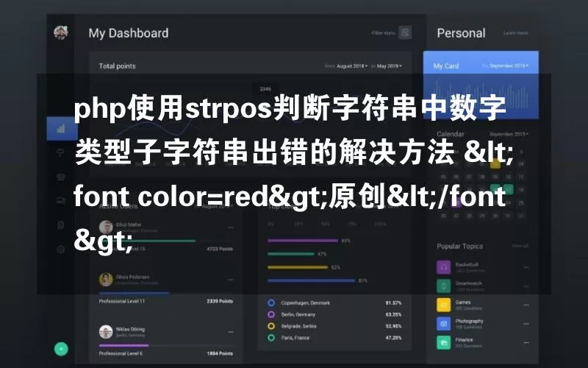Click the green plus add button

61,349
